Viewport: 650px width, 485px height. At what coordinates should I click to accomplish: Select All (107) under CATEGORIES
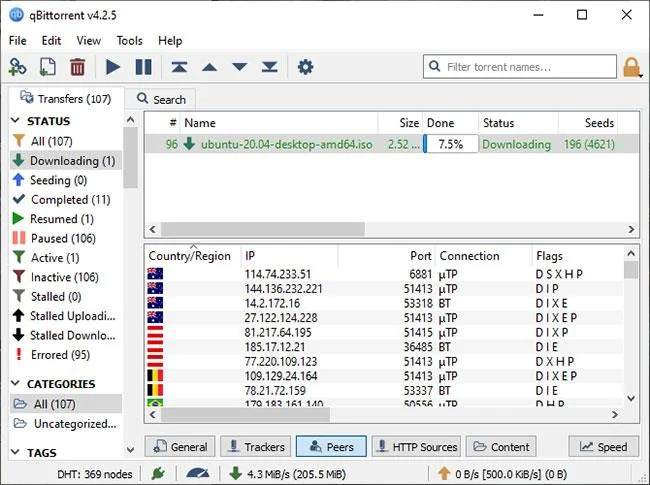(66, 404)
